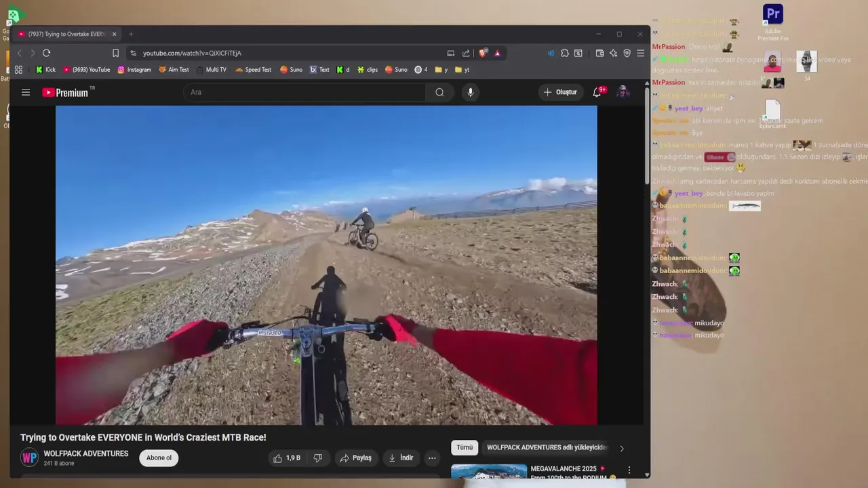Open the Brave VPN shield icon
Screen dimensions: 868x488
click(x=627, y=53)
